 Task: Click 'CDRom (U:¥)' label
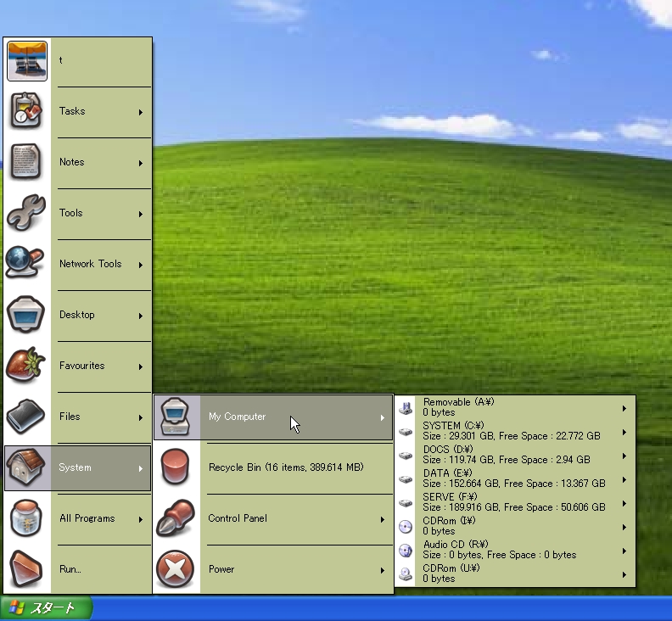click(451, 568)
